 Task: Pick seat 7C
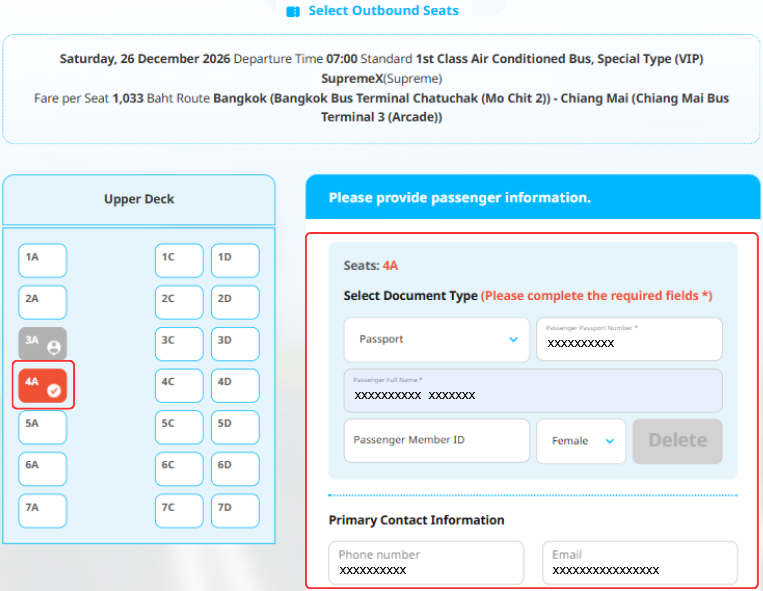pos(179,511)
